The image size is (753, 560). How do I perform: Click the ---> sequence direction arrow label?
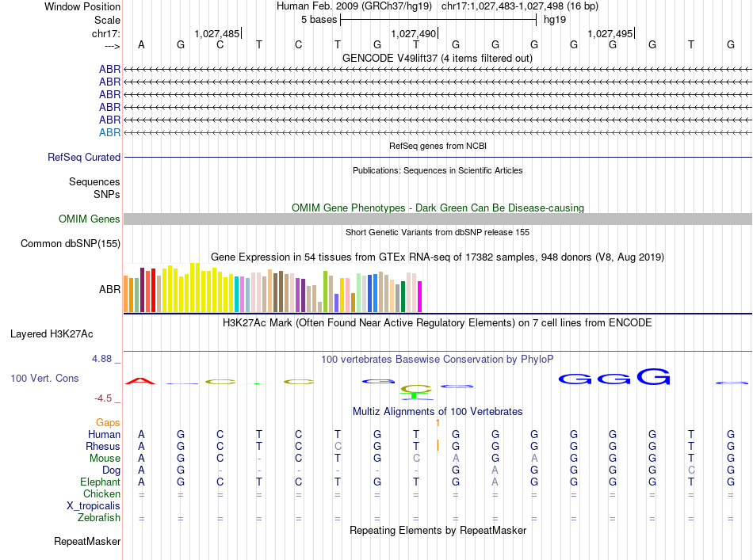coord(112,46)
